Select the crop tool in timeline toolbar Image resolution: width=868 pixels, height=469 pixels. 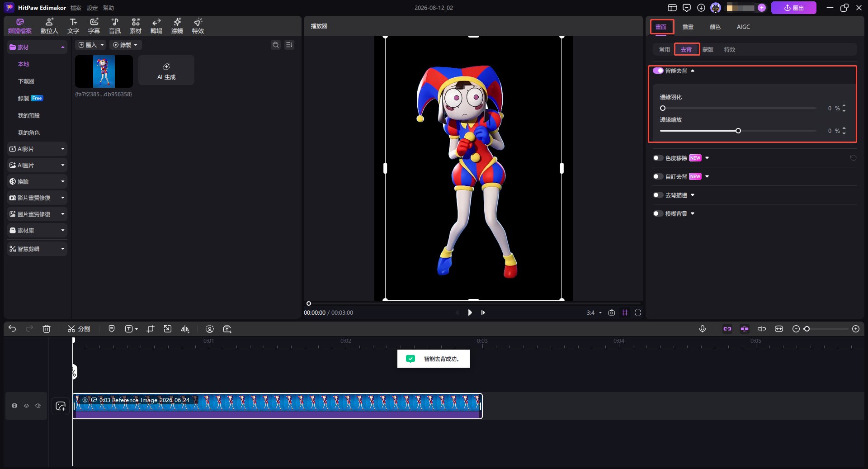[151, 329]
